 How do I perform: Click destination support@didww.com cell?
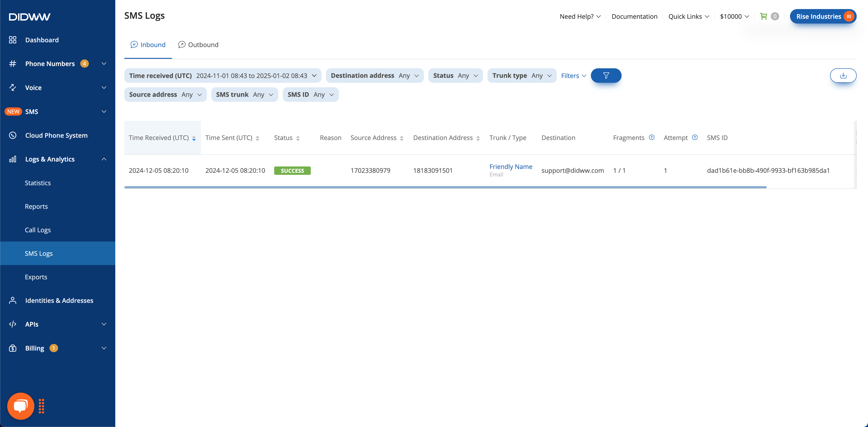[573, 170]
